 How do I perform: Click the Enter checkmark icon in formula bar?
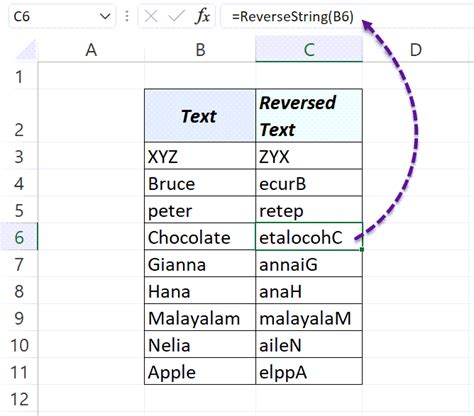pos(176,16)
